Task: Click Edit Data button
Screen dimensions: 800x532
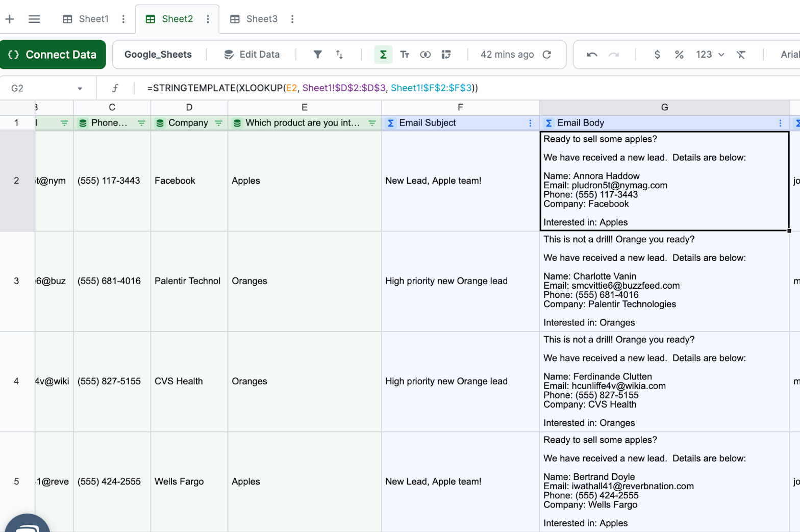Action: click(252, 55)
